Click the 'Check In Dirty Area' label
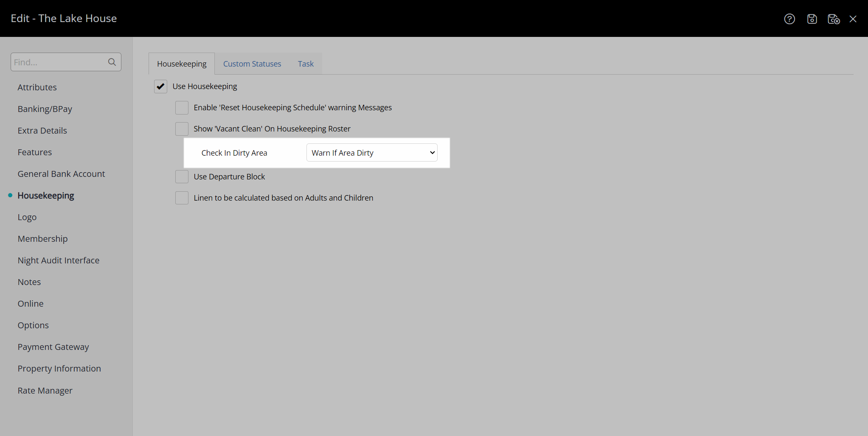 point(234,153)
